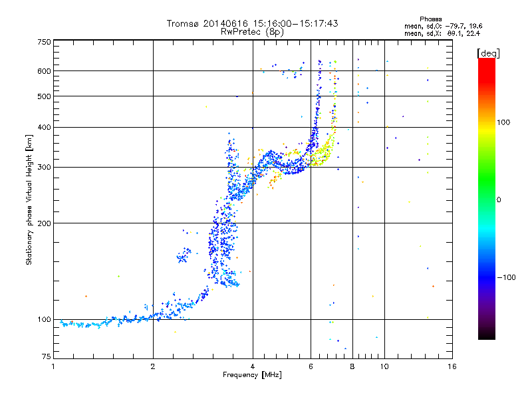Click the 'Stationary phase Virtual Height [km]' axis title

point(29,199)
